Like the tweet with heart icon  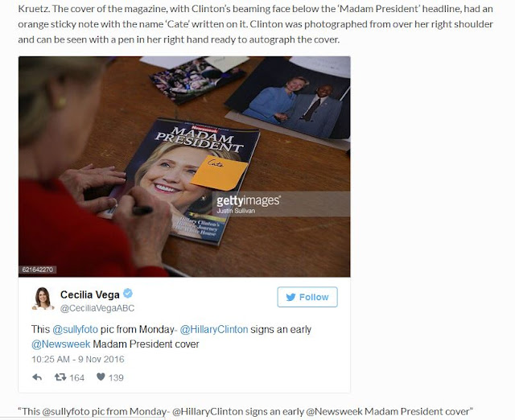click(101, 377)
